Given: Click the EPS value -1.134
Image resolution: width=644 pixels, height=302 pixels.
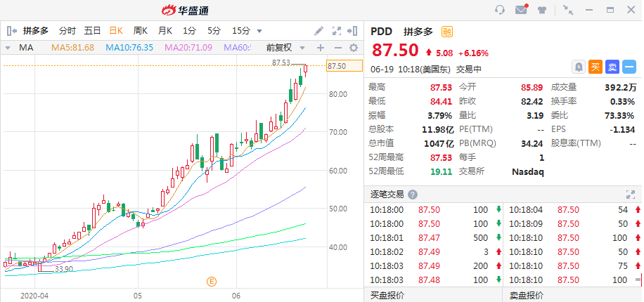Looking at the screenshot, I should pyautogui.click(x=622, y=130).
